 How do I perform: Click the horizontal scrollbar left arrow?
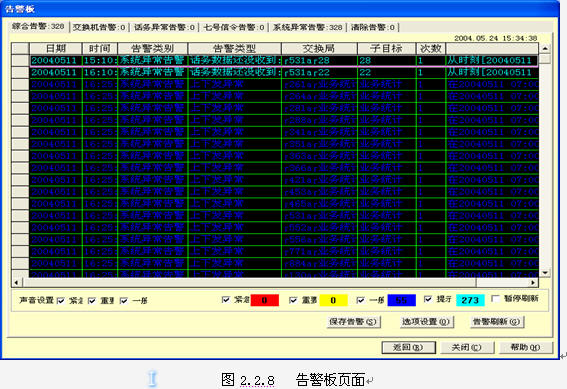(16, 282)
